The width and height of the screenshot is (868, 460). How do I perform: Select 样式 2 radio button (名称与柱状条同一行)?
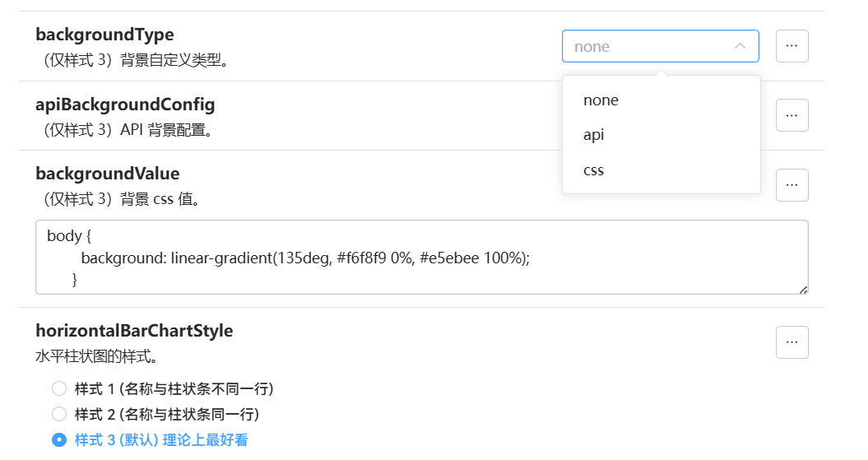(59, 414)
